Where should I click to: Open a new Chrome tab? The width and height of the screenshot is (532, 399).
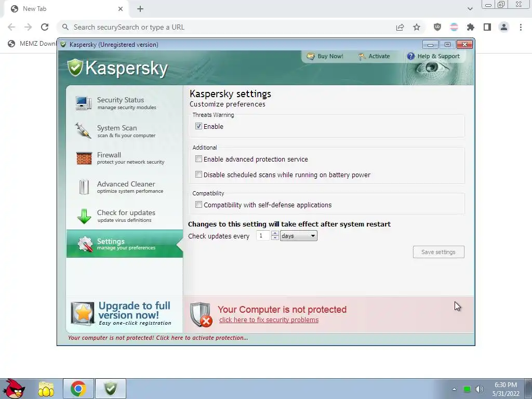(140, 9)
